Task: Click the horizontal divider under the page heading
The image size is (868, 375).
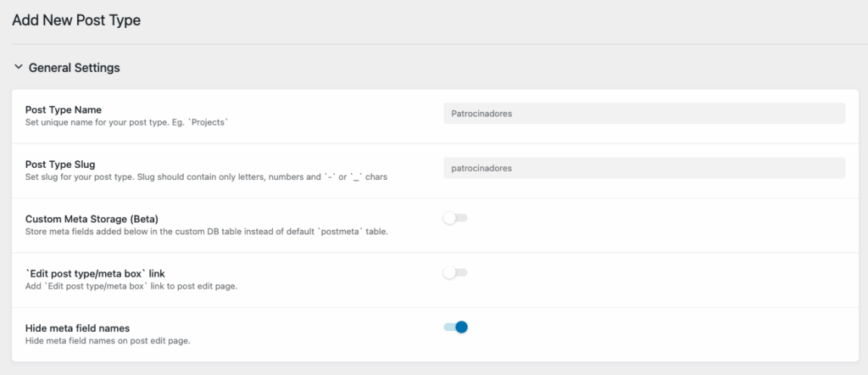Action: point(434,44)
